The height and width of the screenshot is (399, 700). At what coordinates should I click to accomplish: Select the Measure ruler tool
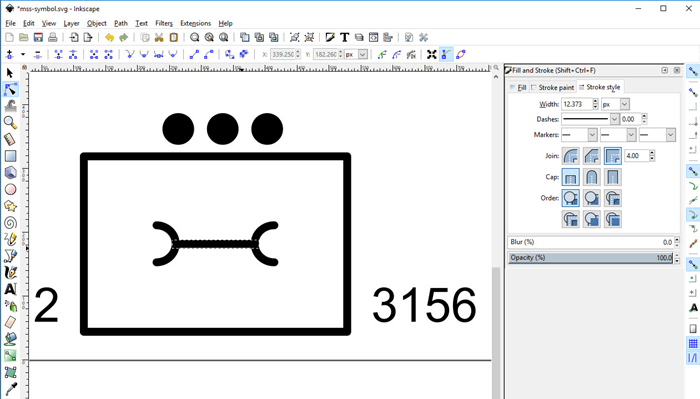[x=10, y=139]
